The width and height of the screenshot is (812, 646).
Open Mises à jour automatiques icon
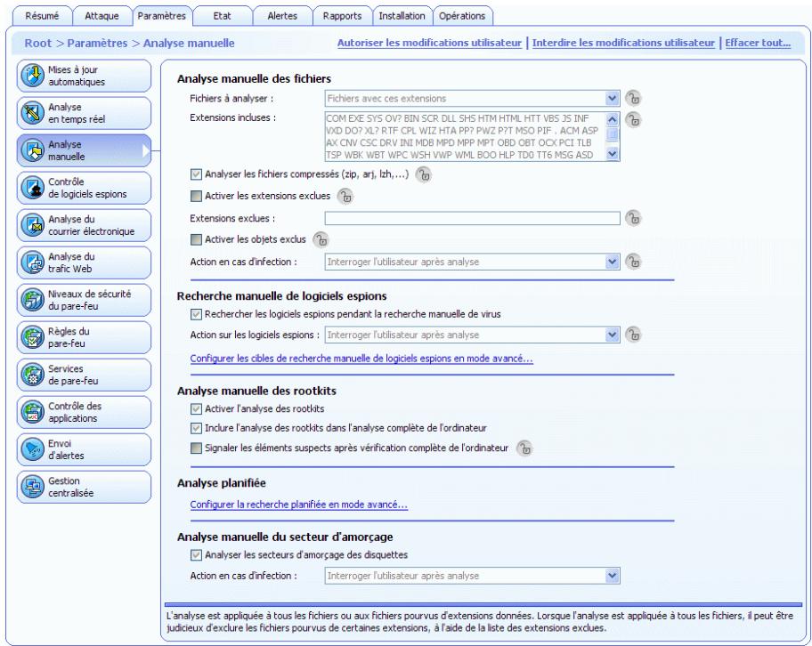click(x=32, y=76)
